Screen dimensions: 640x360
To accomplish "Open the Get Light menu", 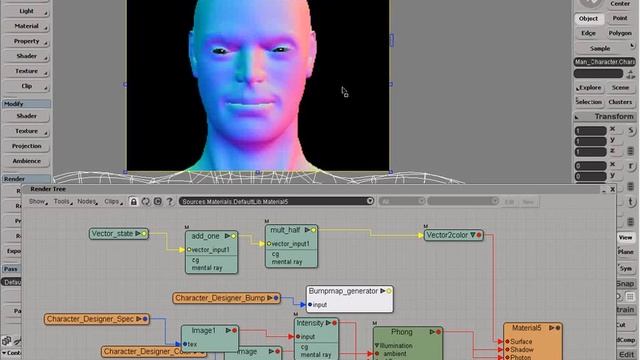I will (27, 11).
